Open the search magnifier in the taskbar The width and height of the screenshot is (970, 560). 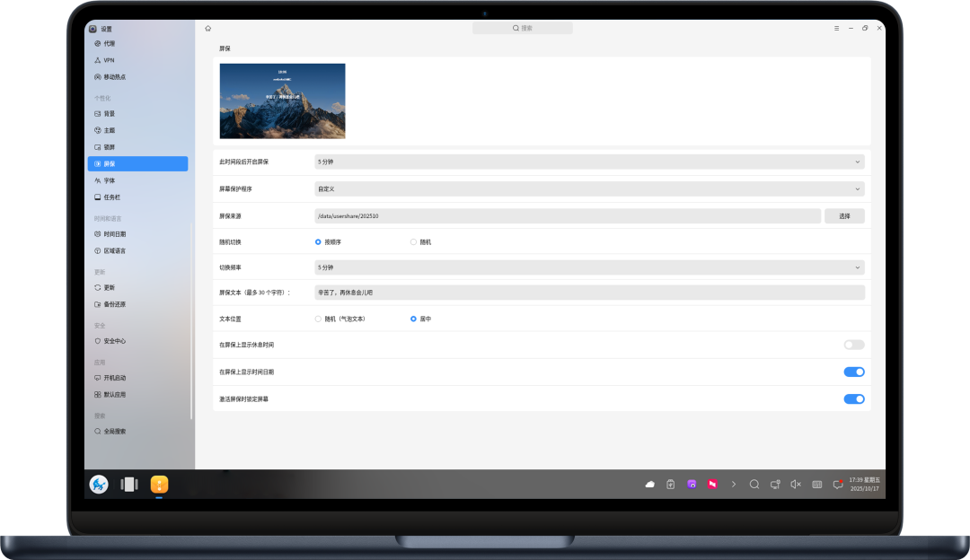[754, 485]
